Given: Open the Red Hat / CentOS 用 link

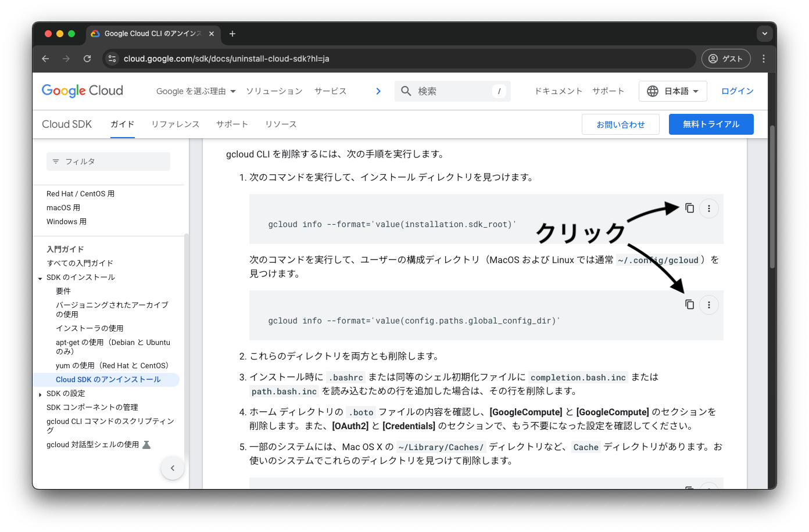Looking at the screenshot, I should (80, 194).
